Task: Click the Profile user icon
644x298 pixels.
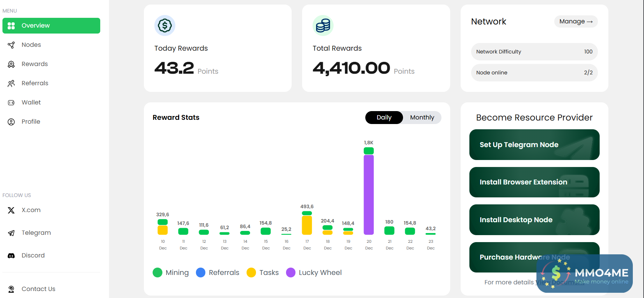Action: click(11, 122)
